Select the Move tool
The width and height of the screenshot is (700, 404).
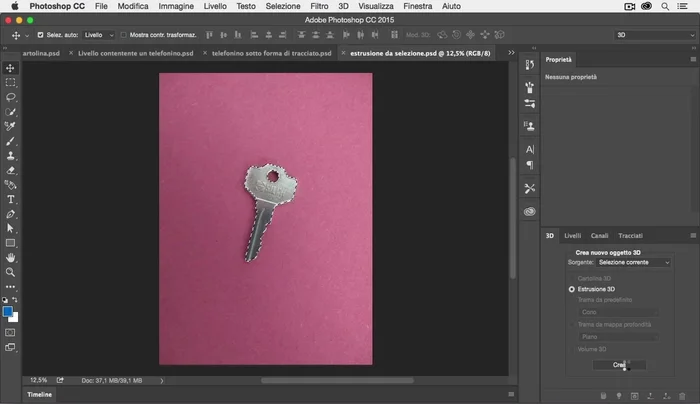[11, 68]
